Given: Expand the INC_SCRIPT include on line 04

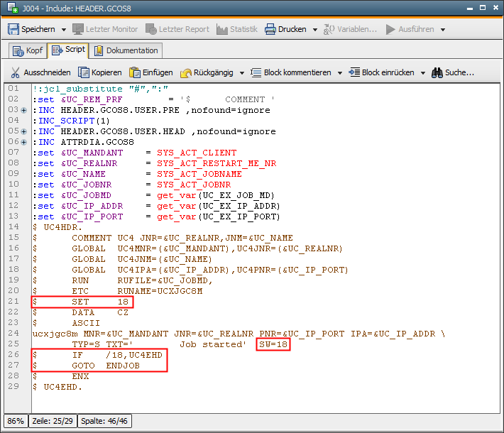Looking at the screenshot, I should pyautogui.click(x=24, y=121).
